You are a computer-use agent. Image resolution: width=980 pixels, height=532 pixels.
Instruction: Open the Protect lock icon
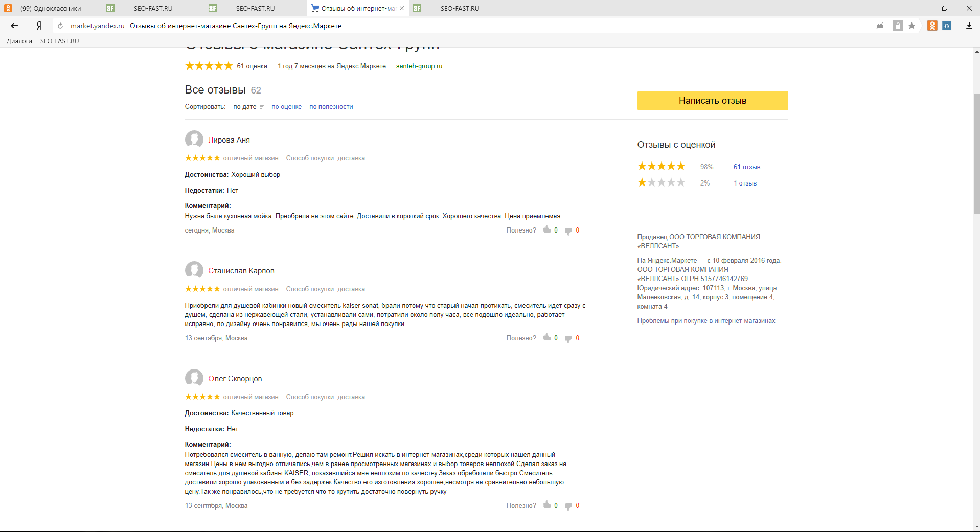898,26
